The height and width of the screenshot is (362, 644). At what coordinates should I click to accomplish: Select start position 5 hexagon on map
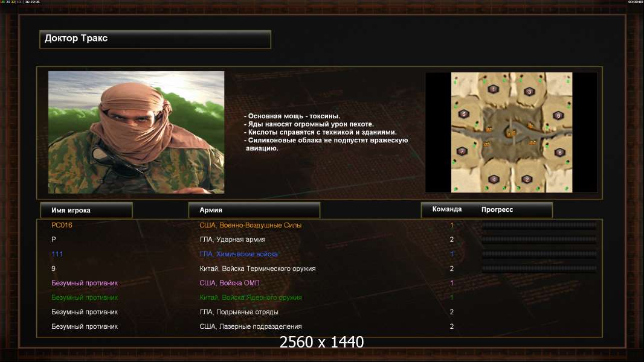(x=464, y=114)
